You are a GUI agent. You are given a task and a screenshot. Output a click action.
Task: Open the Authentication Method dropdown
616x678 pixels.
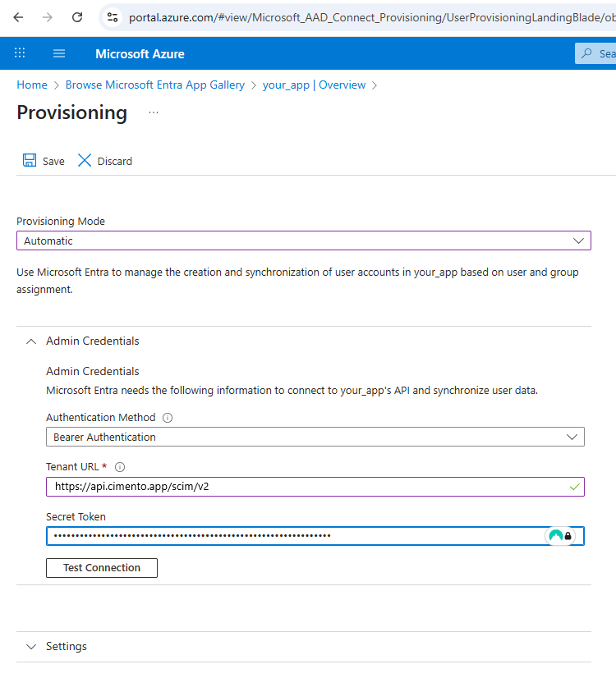315,437
